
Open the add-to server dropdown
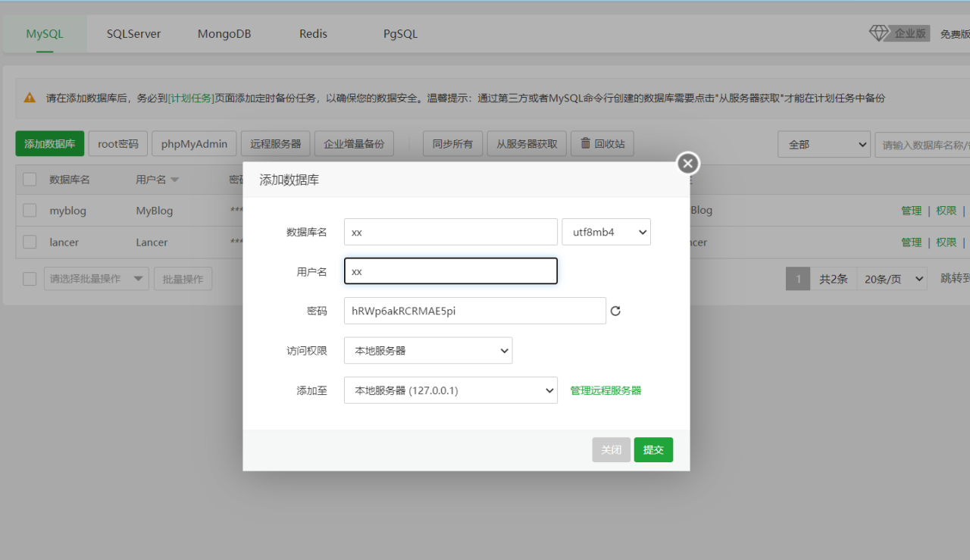tap(450, 390)
